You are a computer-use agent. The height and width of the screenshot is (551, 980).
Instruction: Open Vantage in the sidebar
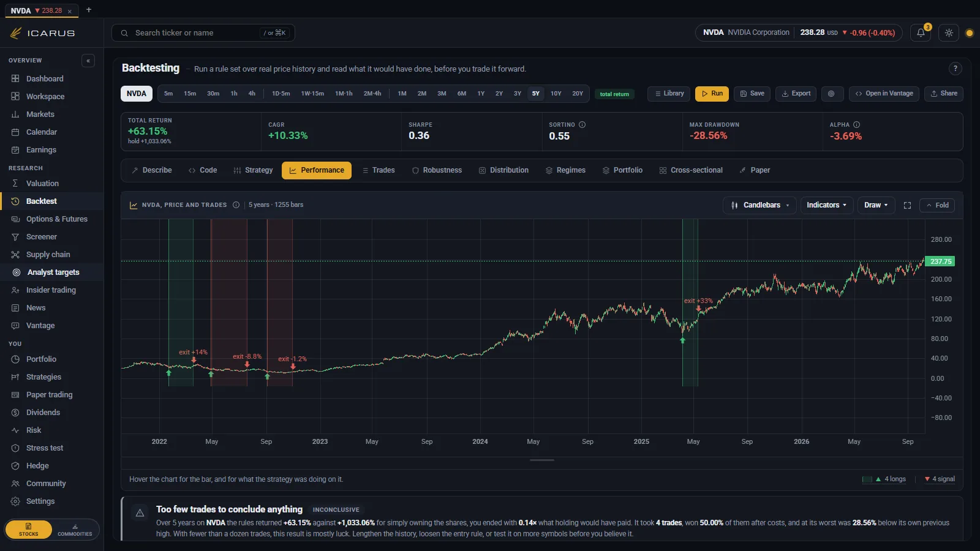click(x=52, y=326)
